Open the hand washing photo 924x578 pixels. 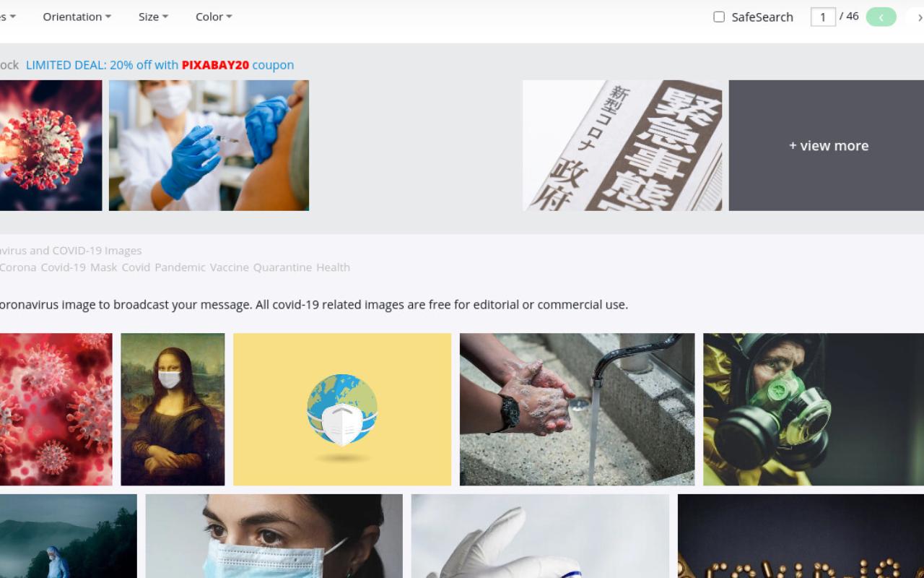(577, 409)
